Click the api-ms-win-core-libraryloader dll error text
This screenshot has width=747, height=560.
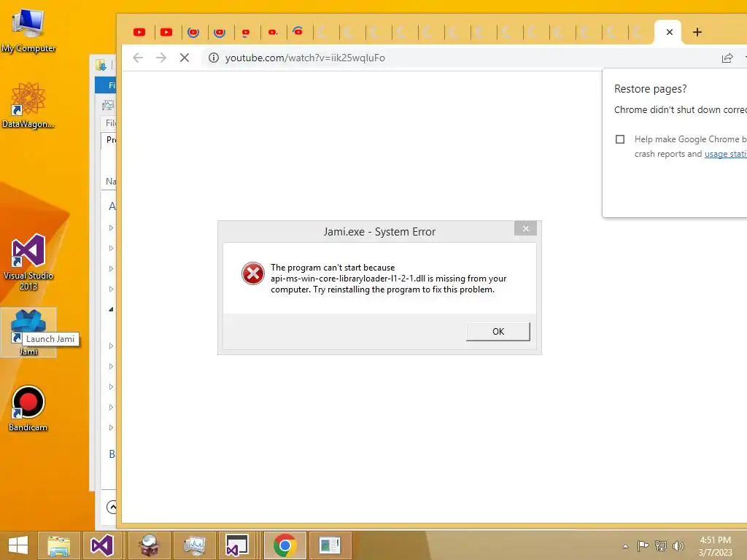[388, 279]
